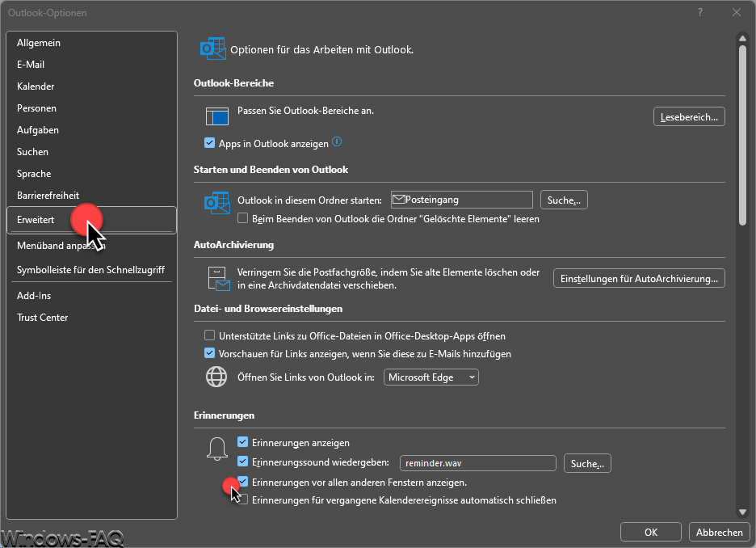Open Menüband anpassen settings
Viewport: 756px width, 548px height.
pos(91,246)
